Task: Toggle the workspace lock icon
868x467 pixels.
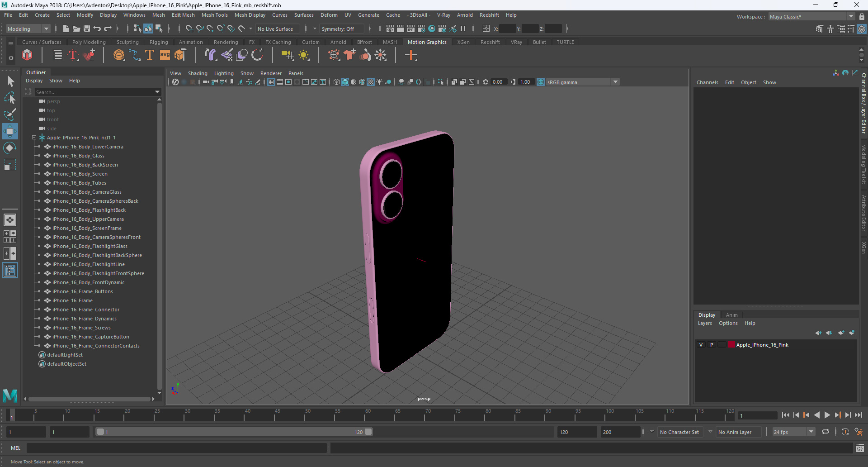Action: [862, 16]
